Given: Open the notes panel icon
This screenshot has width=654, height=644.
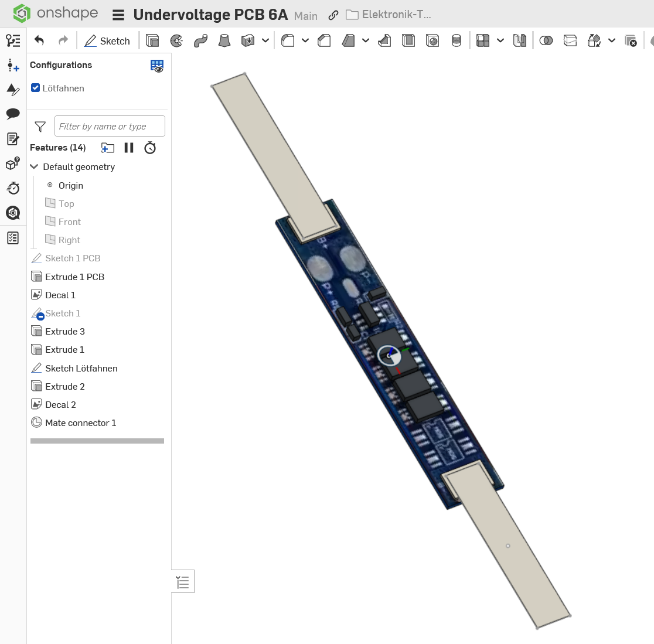Looking at the screenshot, I should (x=13, y=139).
